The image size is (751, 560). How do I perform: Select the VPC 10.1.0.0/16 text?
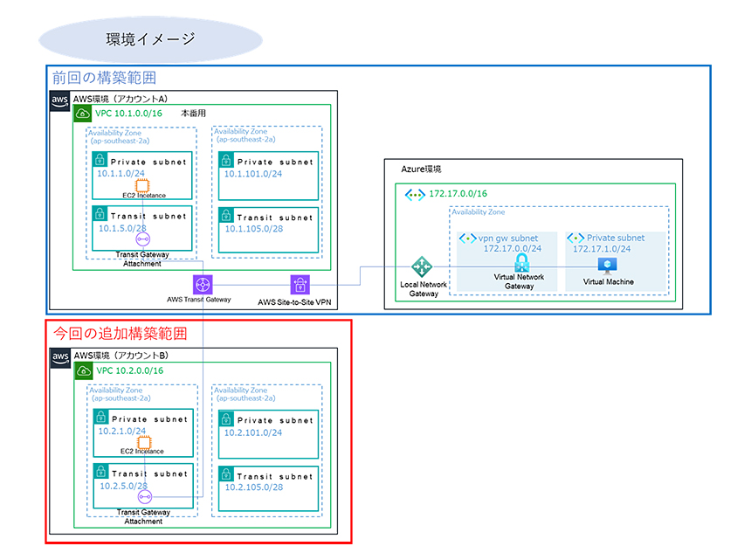[x=128, y=114]
